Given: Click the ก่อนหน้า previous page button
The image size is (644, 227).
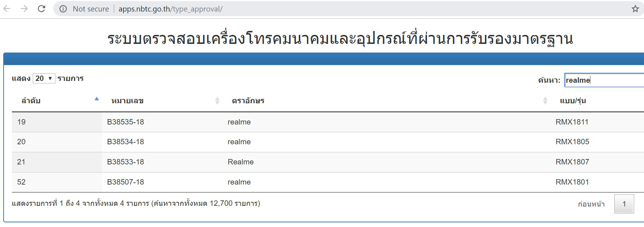Looking at the screenshot, I should click(x=591, y=204).
